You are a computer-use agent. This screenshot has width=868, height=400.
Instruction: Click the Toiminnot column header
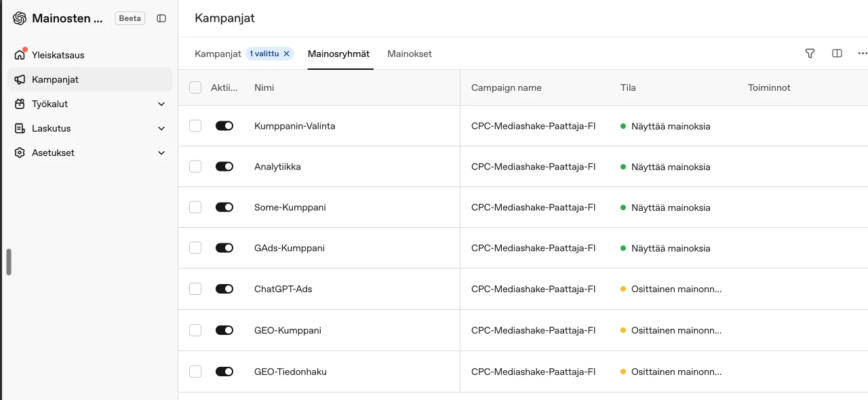769,87
